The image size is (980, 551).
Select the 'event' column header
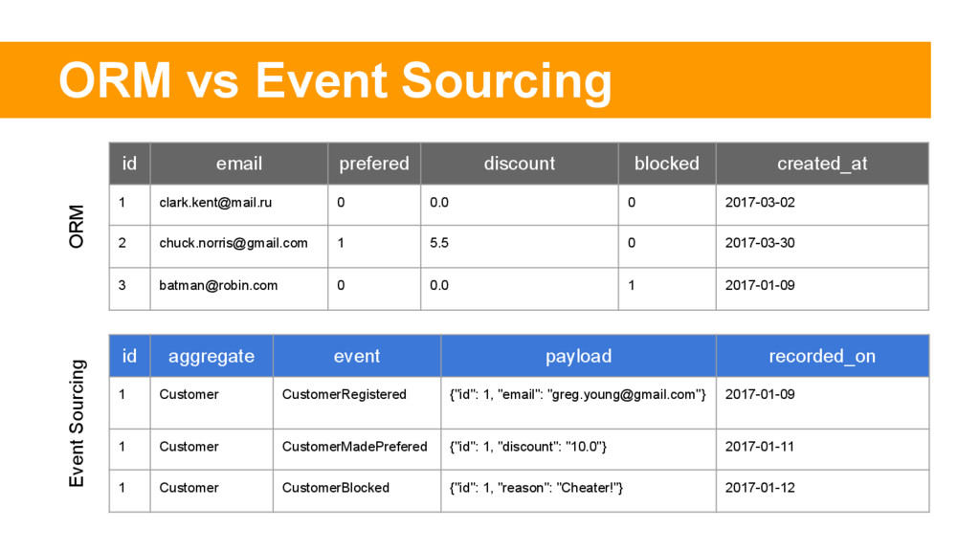coord(356,356)
